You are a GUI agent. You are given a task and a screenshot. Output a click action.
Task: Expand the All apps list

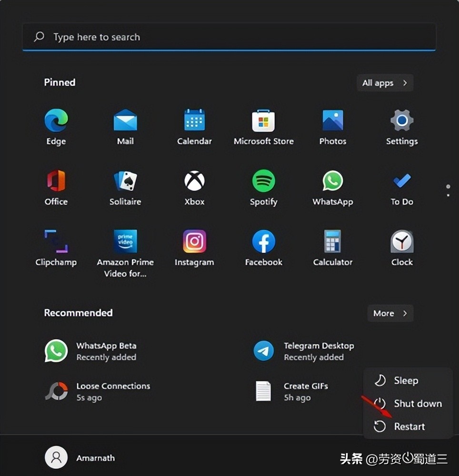(x=385, y=82)
